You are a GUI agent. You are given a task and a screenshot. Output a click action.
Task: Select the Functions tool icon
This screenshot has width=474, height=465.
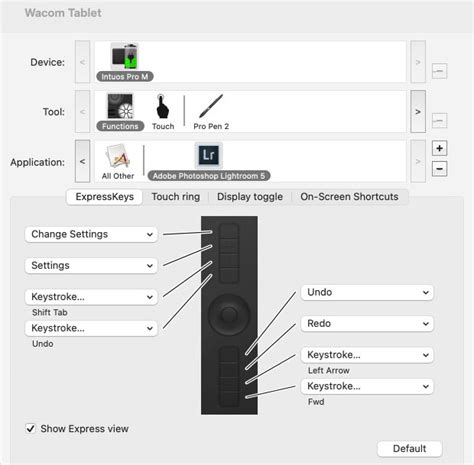pyautogui.click(x=120, y=106)
